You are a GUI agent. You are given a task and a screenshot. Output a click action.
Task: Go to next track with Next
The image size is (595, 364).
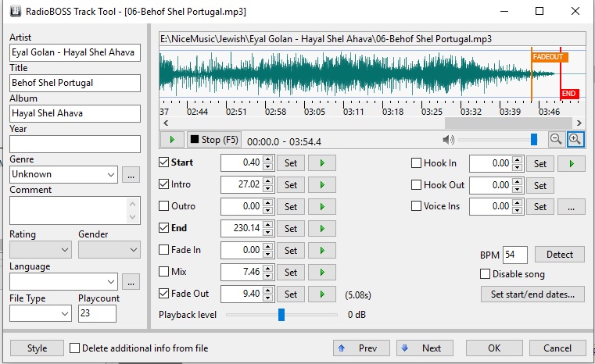[x=425, y=348]
